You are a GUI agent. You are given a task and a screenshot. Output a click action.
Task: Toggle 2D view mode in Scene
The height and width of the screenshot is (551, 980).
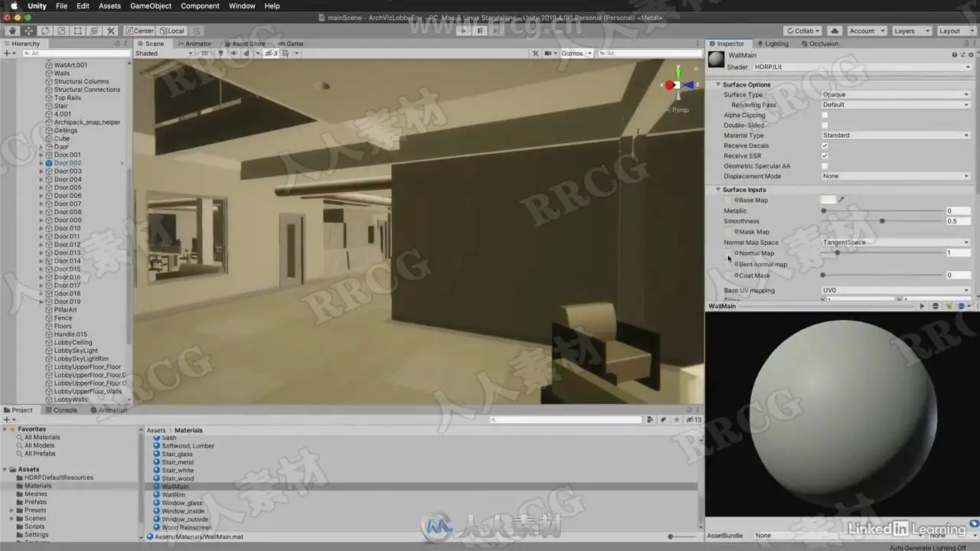click(x=205, y=54)
